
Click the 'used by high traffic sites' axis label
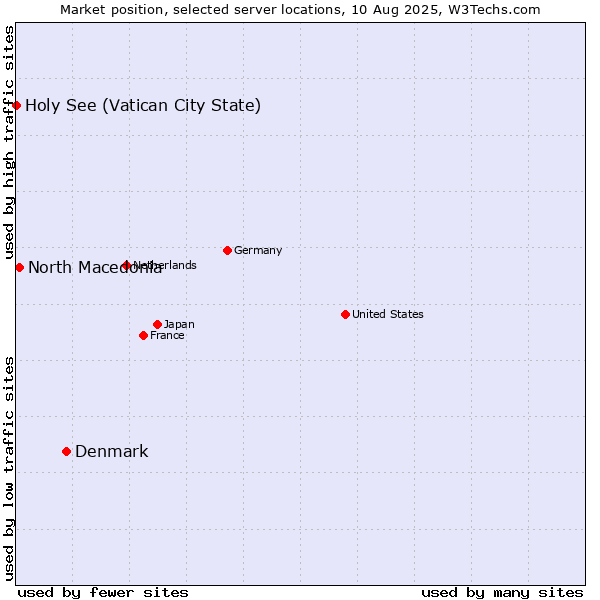(9, 142)
